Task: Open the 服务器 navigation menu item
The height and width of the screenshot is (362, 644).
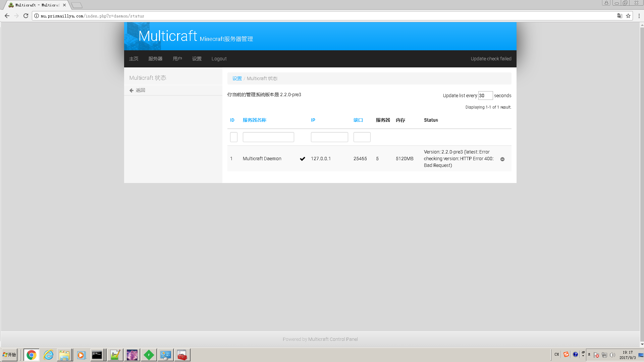Action: (155, 59)
